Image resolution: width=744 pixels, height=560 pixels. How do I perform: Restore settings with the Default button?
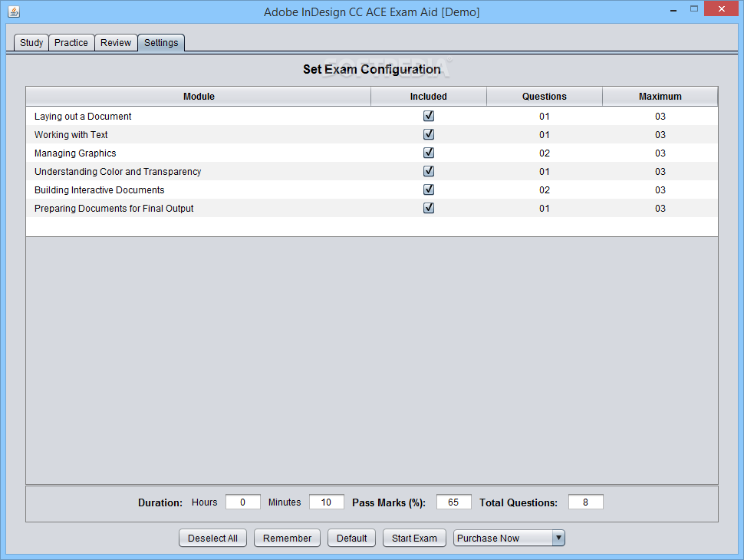(351, 539)
